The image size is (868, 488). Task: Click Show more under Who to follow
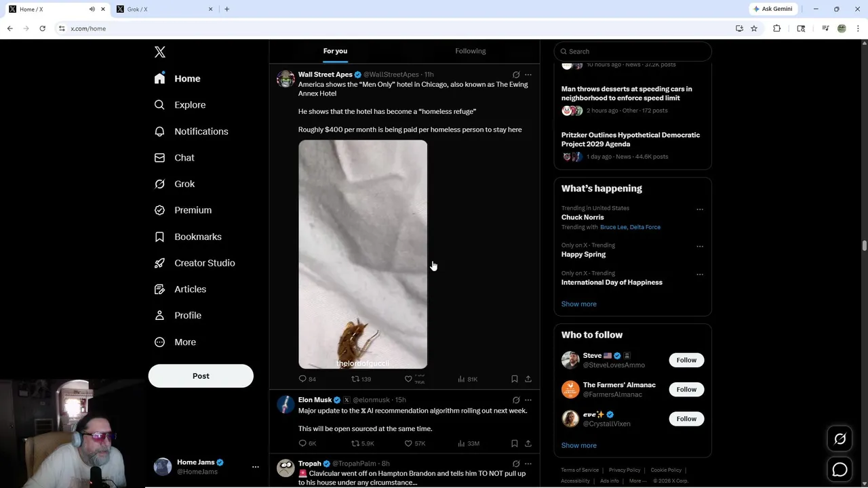pyautogui.click(x=579, y=445)
